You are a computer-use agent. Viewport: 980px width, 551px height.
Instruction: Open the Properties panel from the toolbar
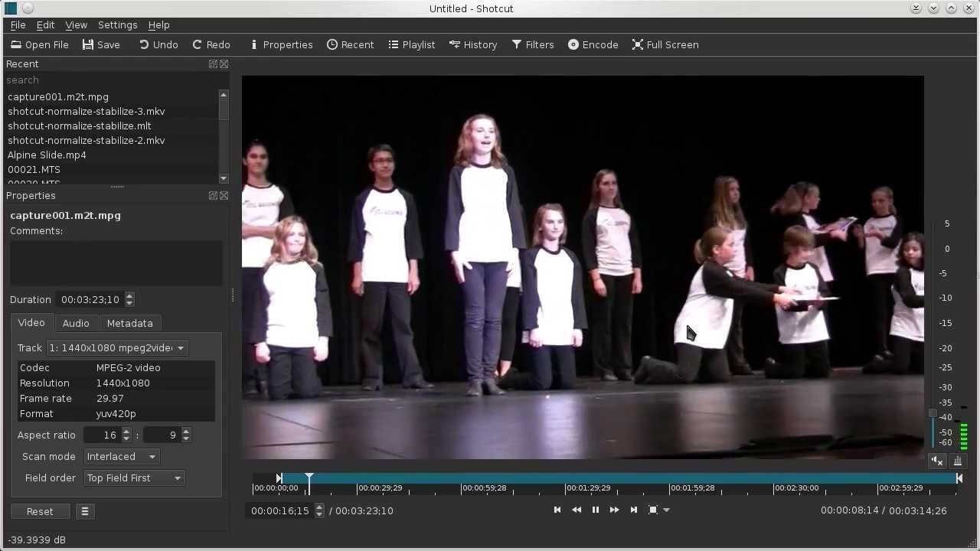[x=281, y=44]
